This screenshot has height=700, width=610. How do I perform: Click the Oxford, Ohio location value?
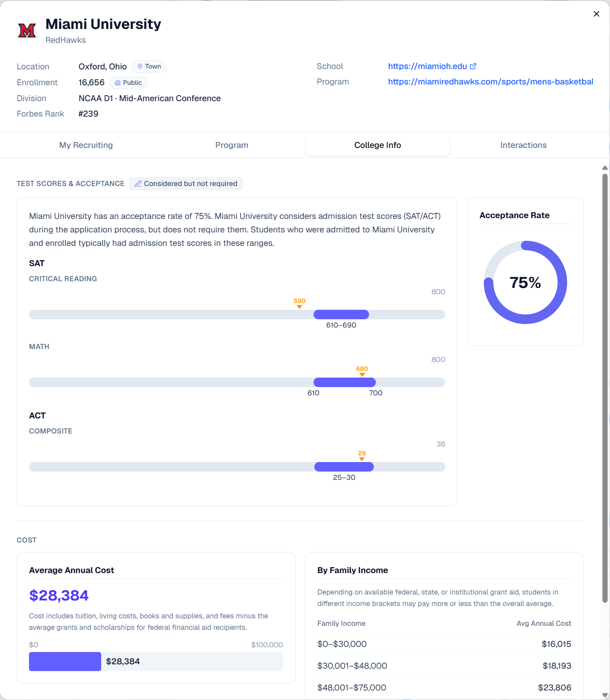pos(102,67)
